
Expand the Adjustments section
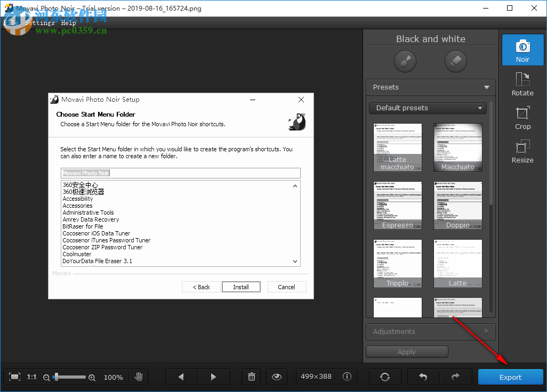[430, 331]
